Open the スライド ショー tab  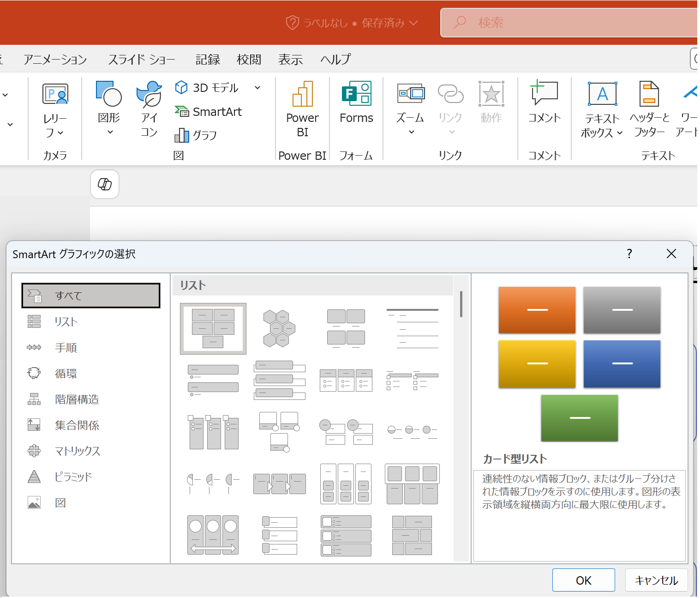pos(142,60)
